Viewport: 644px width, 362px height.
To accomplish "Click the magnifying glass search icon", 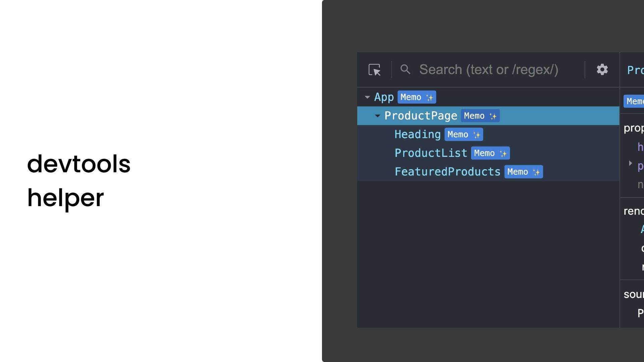I will click(405, 69).
